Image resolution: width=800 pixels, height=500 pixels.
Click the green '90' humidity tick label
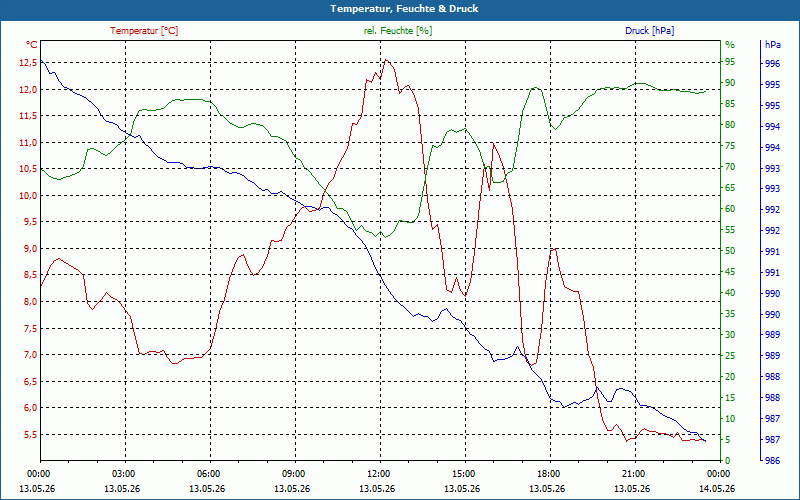pyautogui.click(x=730, y=83)
